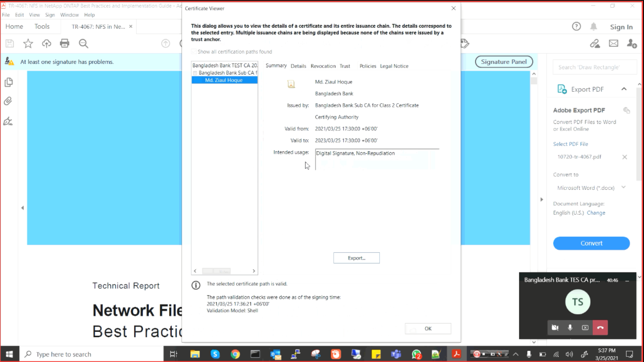644x362 pixels.
Task: Click the Help question mark icon
Action: (576, 27)
